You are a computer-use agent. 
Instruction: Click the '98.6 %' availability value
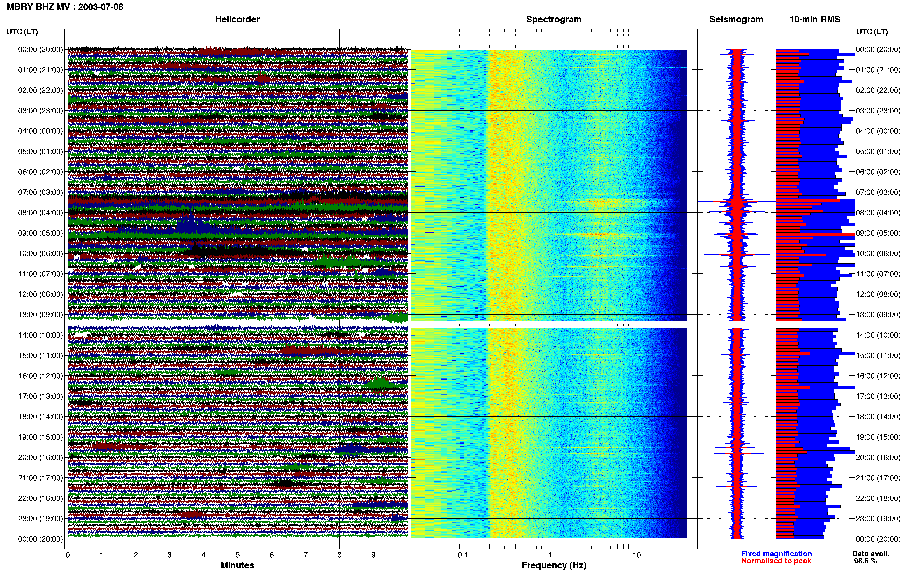pyautogui.click(x=865, y=561)
